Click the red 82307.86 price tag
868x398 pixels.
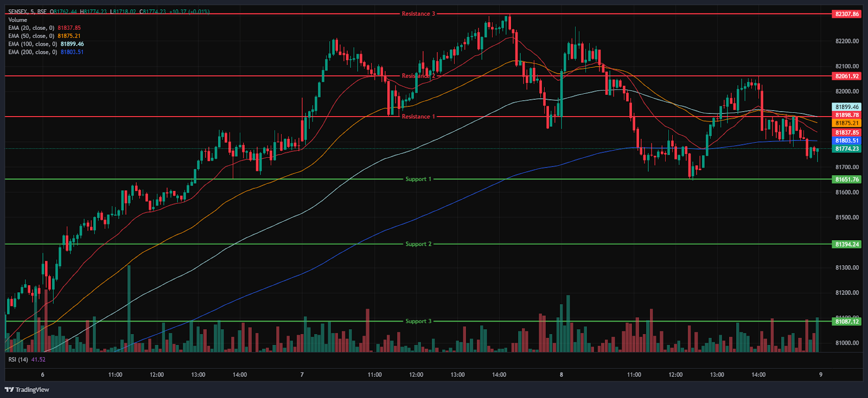(846, 14)
